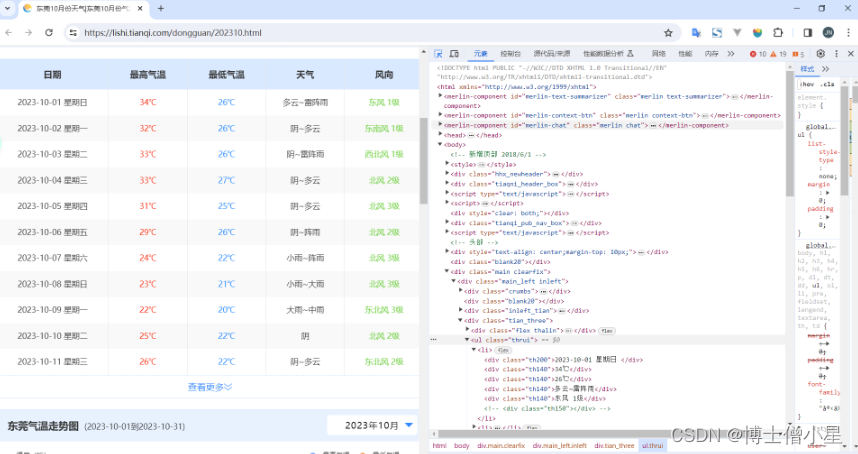Open the Chrome profile avatar
858x454 pixels.
828,33
